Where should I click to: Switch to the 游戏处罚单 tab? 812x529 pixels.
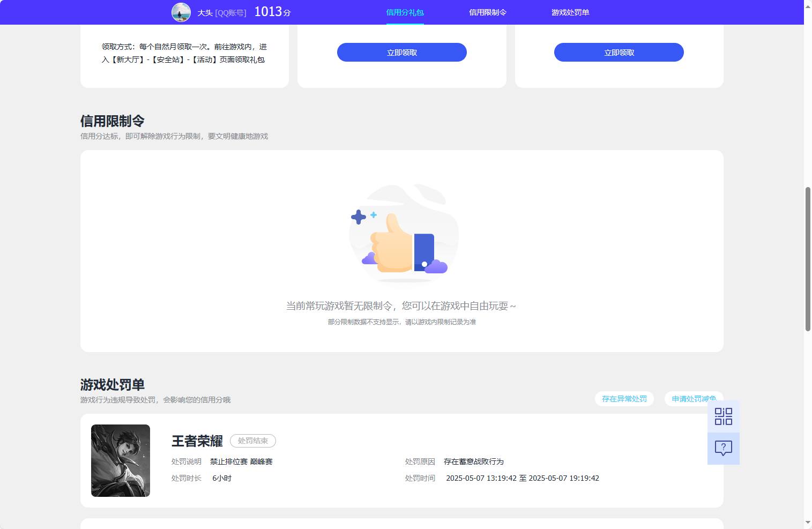[x=570, y=12]
